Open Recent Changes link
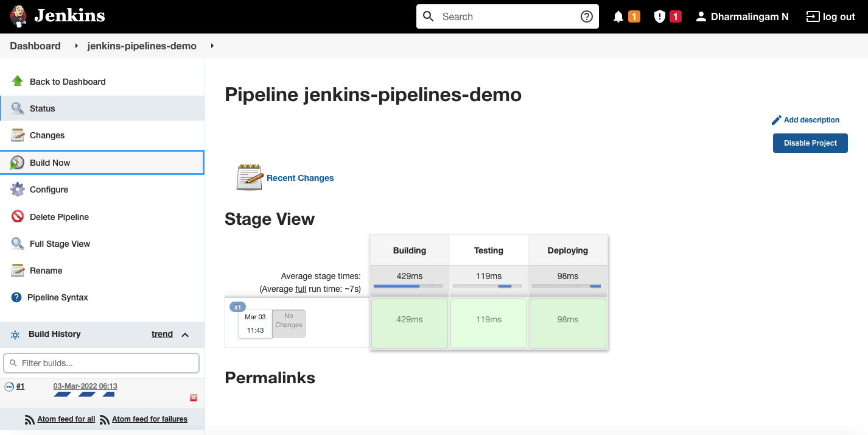 300,178
